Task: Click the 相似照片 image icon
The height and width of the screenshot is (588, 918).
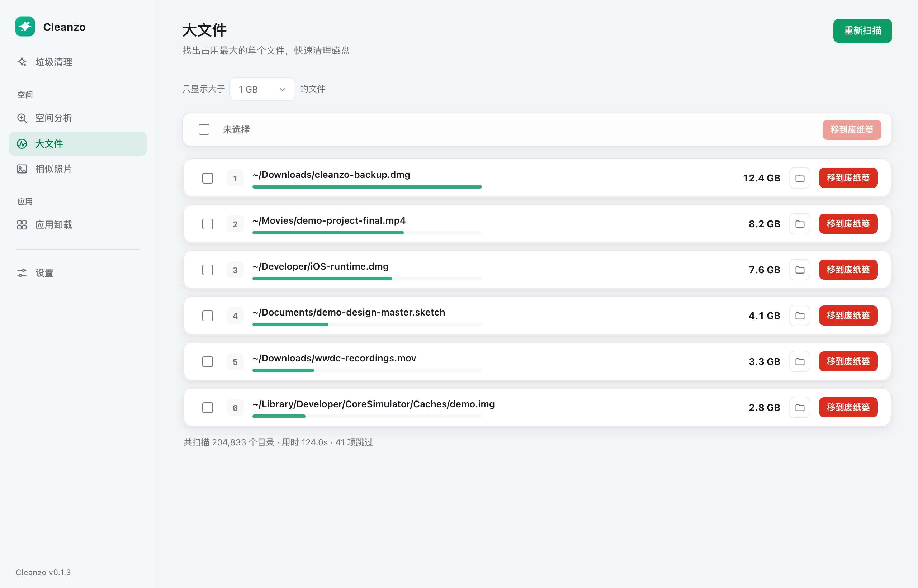Action: pos(22,169)
